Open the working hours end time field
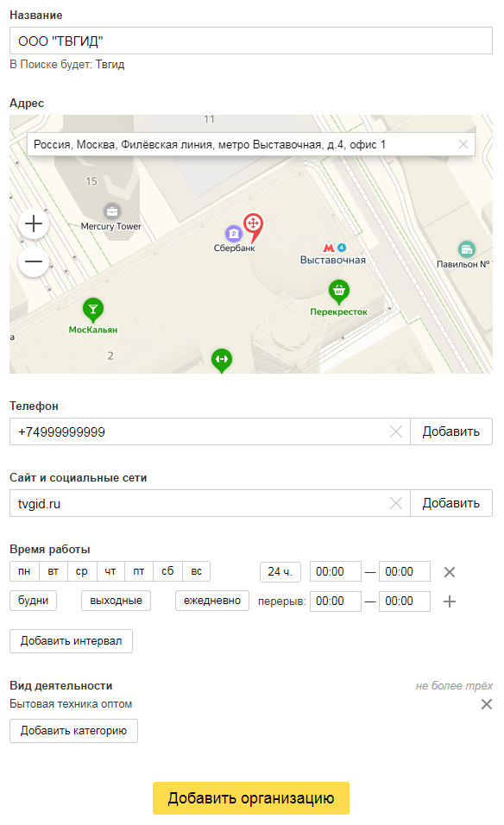 pos(405,572)
